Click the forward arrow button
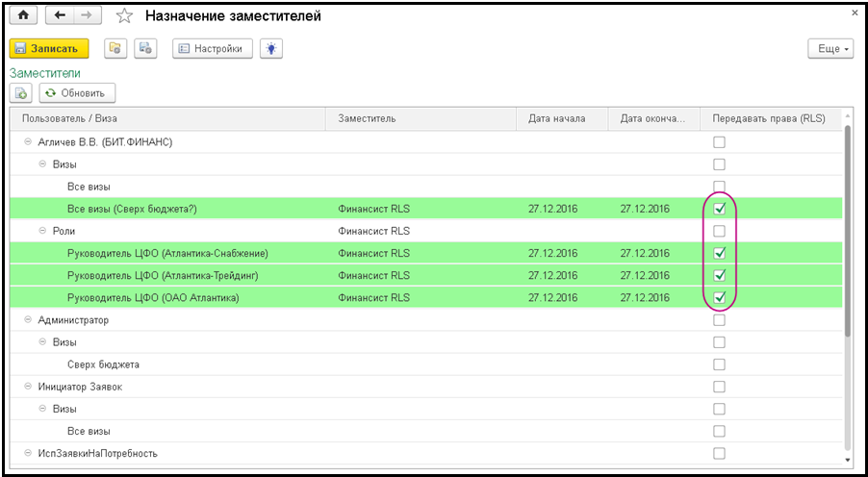 (x=88, y=16)
